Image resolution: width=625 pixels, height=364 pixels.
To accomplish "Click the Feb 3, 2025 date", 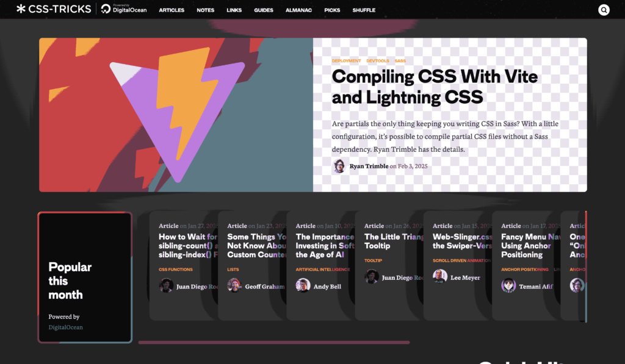I will (x=412, y=166).
